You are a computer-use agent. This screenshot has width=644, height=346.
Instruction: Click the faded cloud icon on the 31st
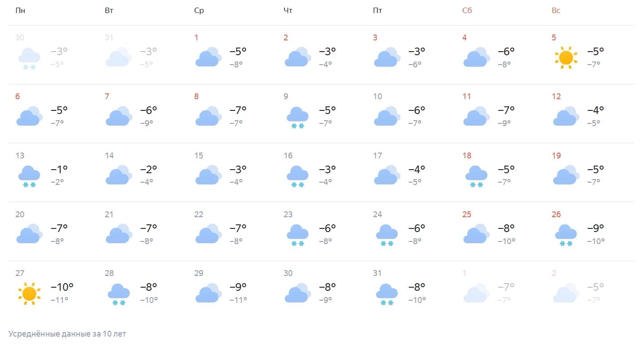(118, 58)
